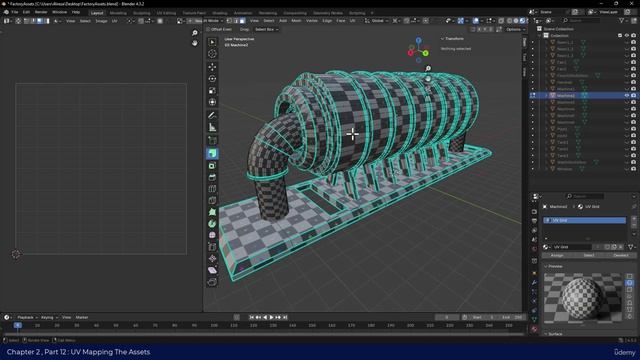Switch to face select mode

pyautogui.click(x=242, y=20)
